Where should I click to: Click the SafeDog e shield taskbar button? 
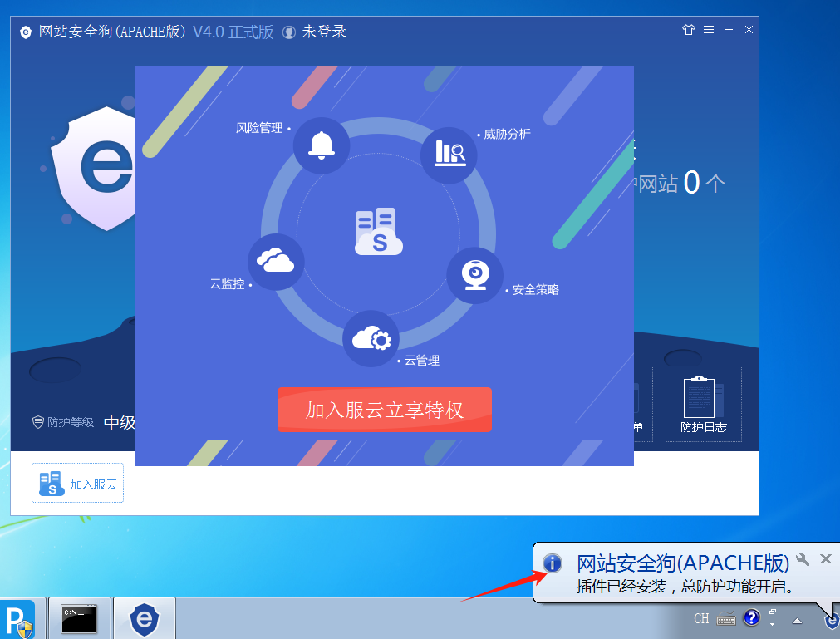coord(145,619)
